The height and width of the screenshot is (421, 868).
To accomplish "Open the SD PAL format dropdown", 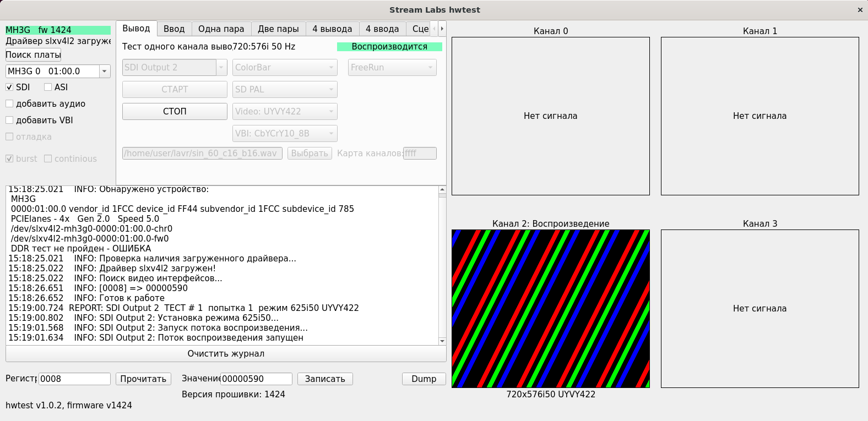I will pyautogui.click(x=285, y=89).
